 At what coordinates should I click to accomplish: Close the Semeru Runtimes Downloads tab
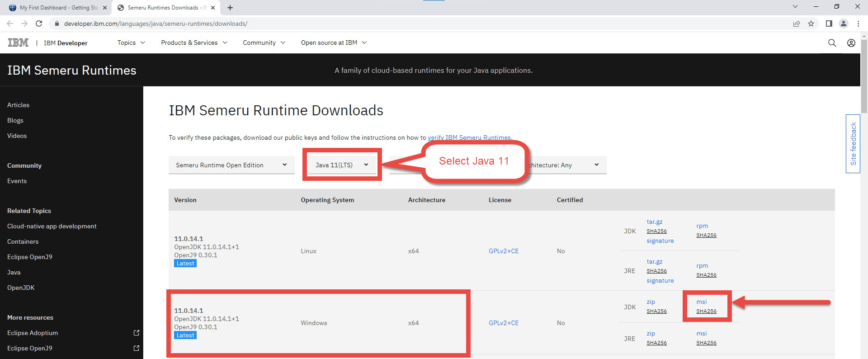click(x=213, y=8)
